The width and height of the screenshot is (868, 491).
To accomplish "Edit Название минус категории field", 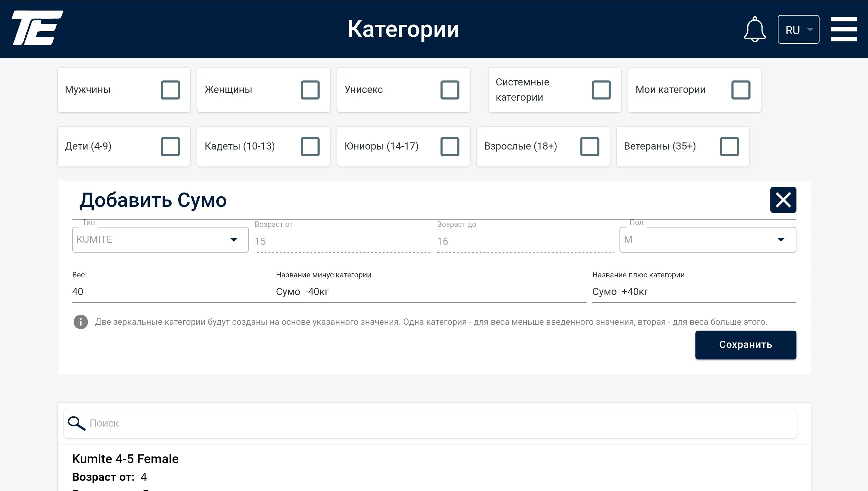I will coord(431,292).
